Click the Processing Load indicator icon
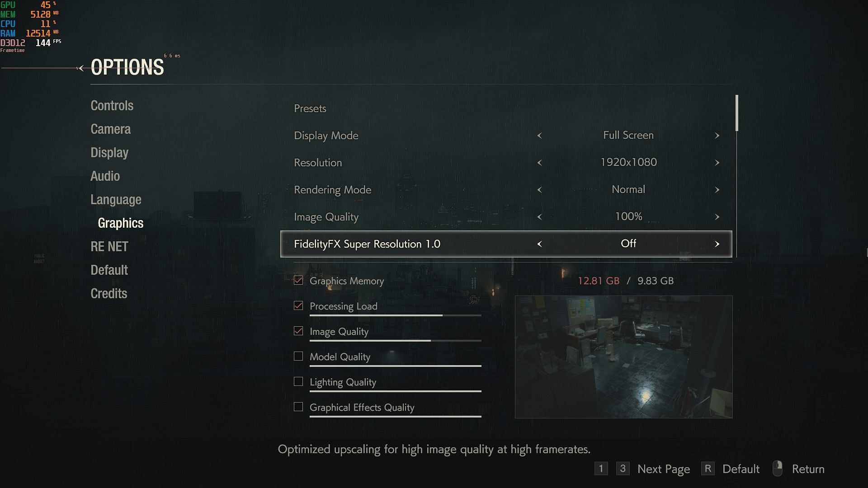The image size is (868, 488). click(298, 305)
